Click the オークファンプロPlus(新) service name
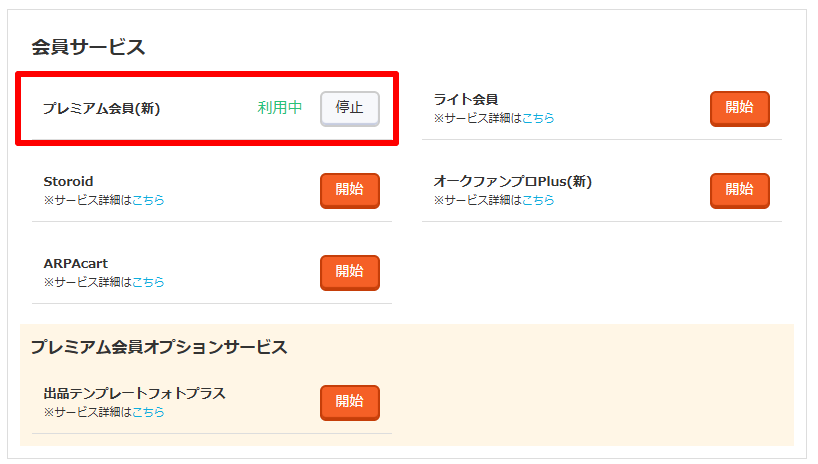 pos(513,181)
